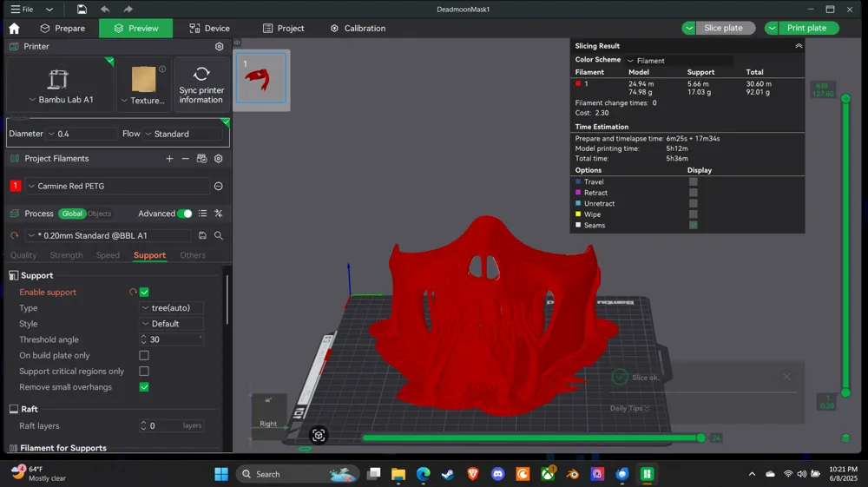
Task: Open process preset 0.20mm Standard dropdown
Action: click(x=109, y=236)
